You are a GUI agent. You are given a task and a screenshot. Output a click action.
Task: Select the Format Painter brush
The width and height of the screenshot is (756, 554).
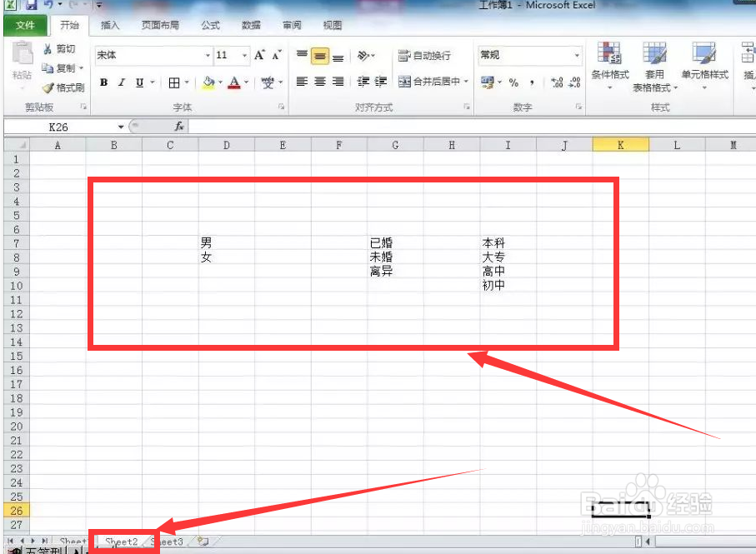coord(63,87)
